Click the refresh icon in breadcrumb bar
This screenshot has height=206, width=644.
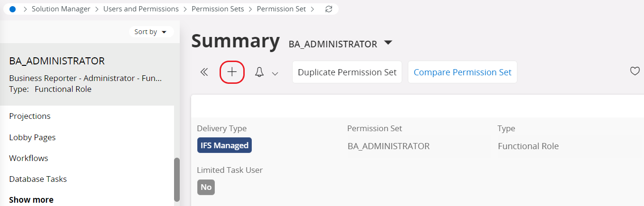[x=329, y=9]
